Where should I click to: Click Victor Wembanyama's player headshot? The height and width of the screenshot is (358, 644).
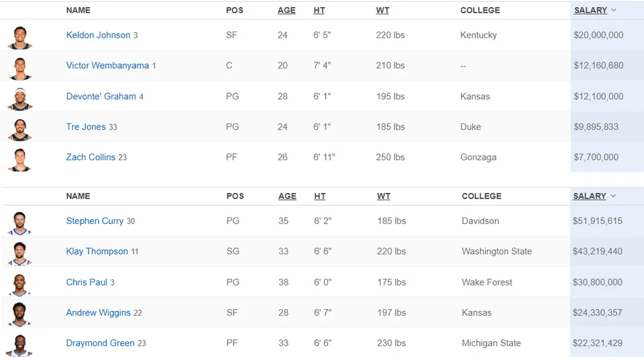19,67
